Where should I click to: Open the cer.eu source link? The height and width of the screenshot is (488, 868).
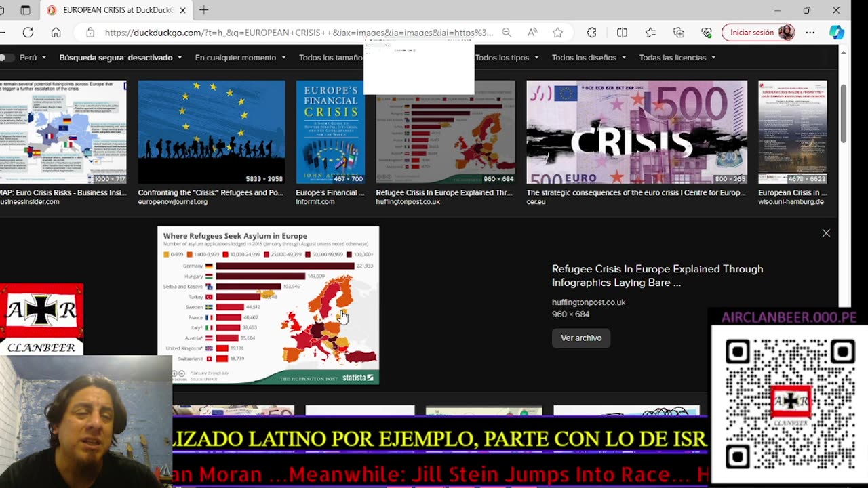(x=536, y=202)
